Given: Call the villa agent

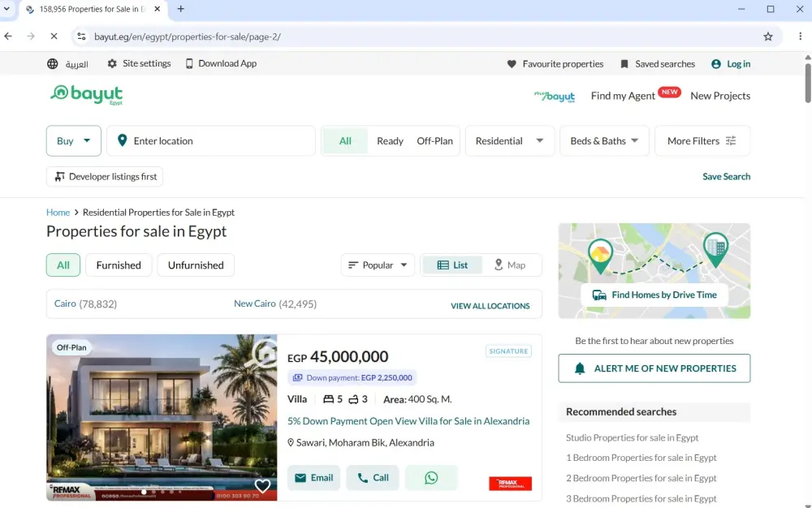Looking at the screenshot, I should 373,478.
